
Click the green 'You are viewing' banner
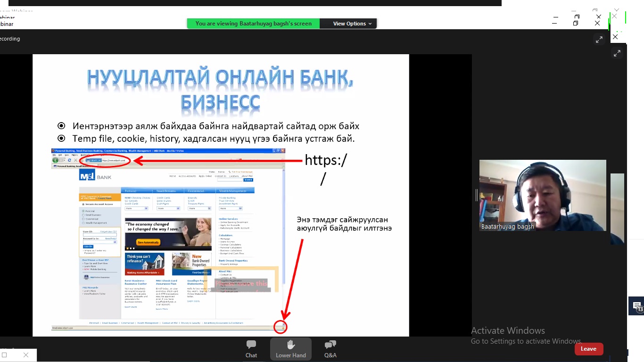click(x=253, y=24)
